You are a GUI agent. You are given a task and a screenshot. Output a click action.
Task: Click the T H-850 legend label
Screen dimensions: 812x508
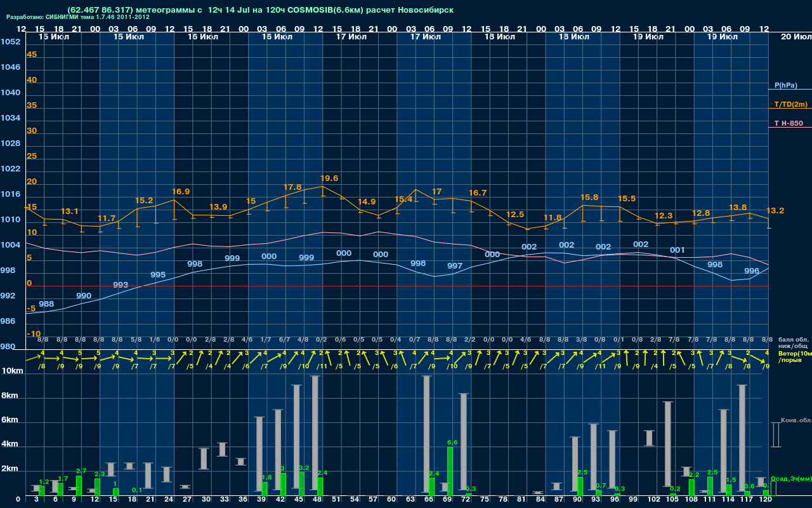click(x=789, y=123)
